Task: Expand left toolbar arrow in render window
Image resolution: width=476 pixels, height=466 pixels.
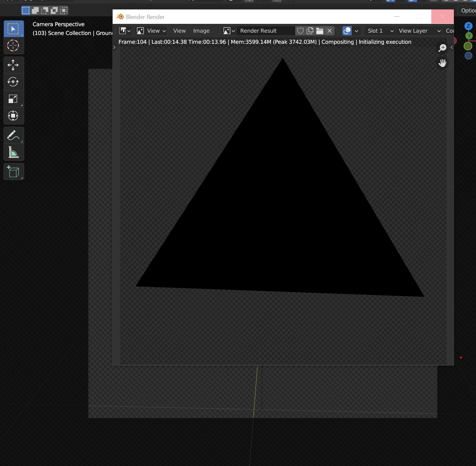Action: [x=114, y=47]
